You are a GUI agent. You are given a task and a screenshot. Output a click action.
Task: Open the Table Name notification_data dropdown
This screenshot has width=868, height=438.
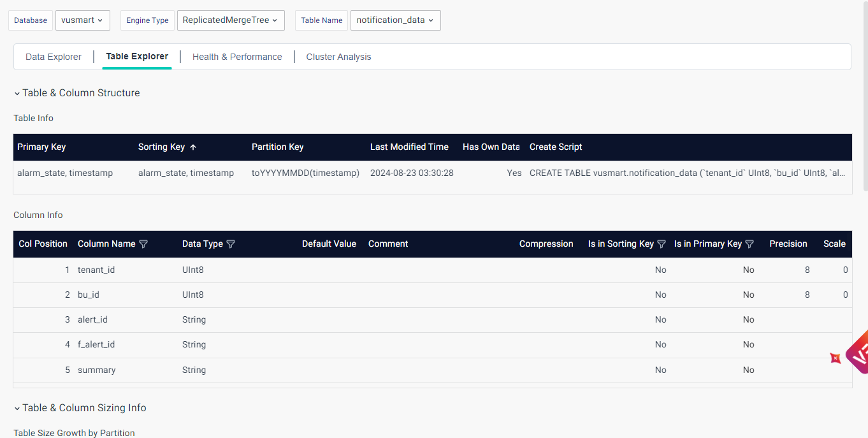[x=395, y=20]
